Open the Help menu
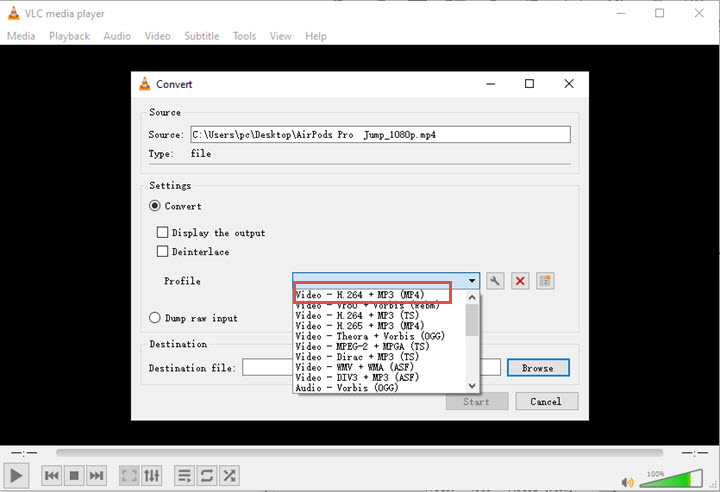 click(x=316, y=36)
